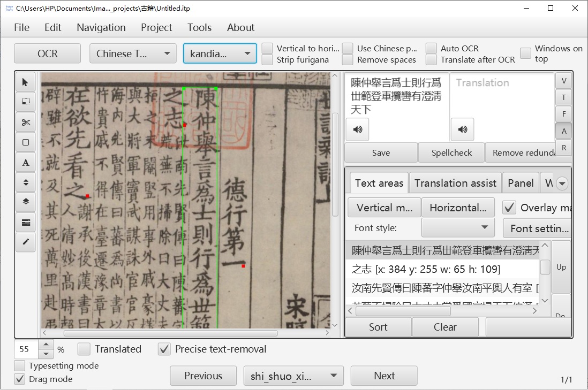The height and width of the screenshot is (390, 588).
Task: Open the About menu
Action: [241, 27]
